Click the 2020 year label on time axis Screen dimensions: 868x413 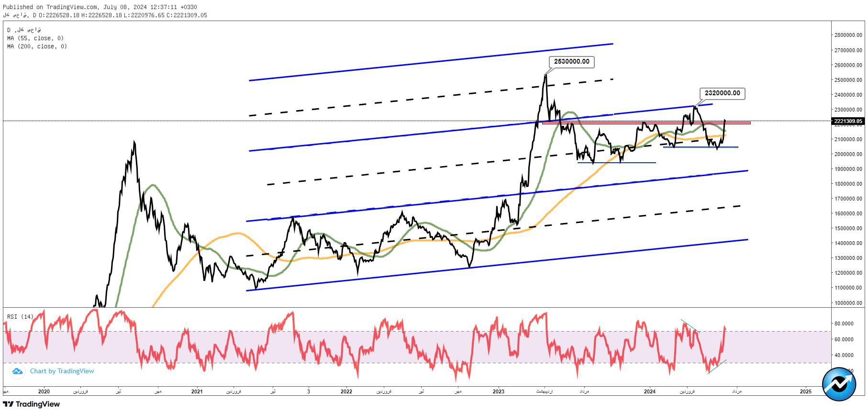coord(44,391)
